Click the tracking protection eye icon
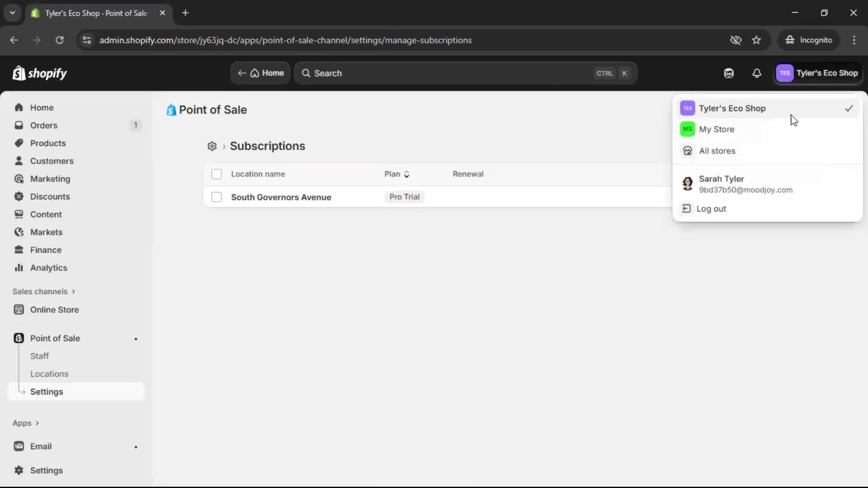This screenshot has width=868, height=488. click(x=736, y=40)
